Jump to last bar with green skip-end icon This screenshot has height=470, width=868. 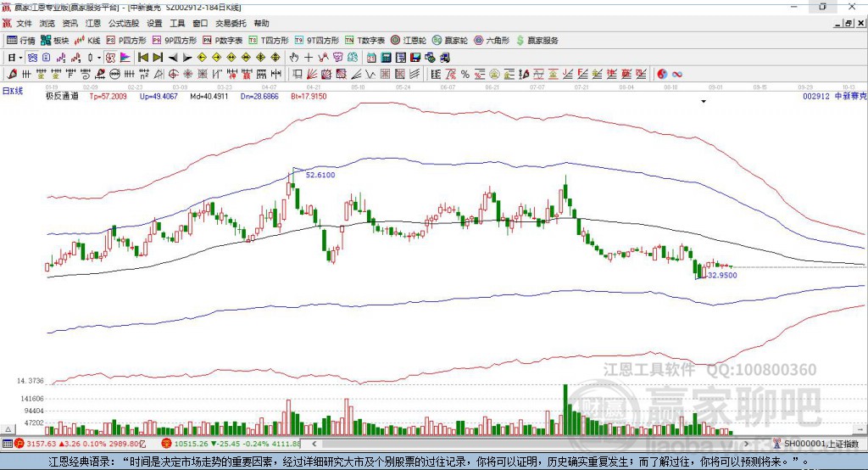click(158, 58)
